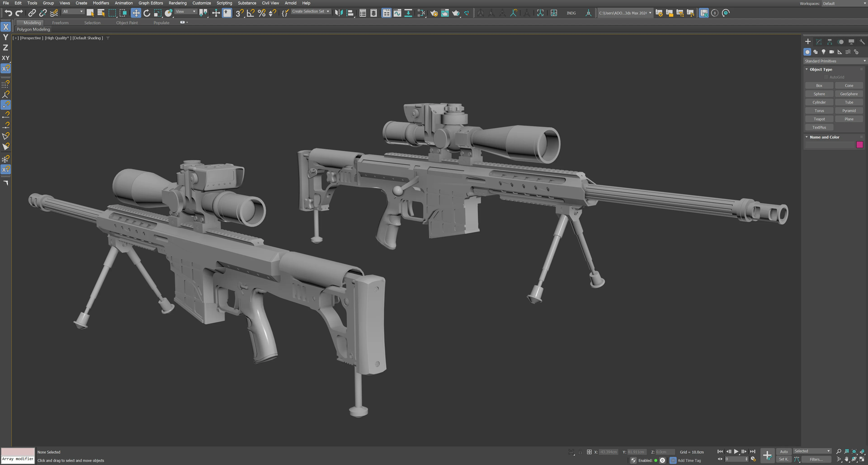Image resolution: width=868 pixels, height=465 pixels.
Task: Open the selection filter All dropdown
Action: (x=73, y=12)
